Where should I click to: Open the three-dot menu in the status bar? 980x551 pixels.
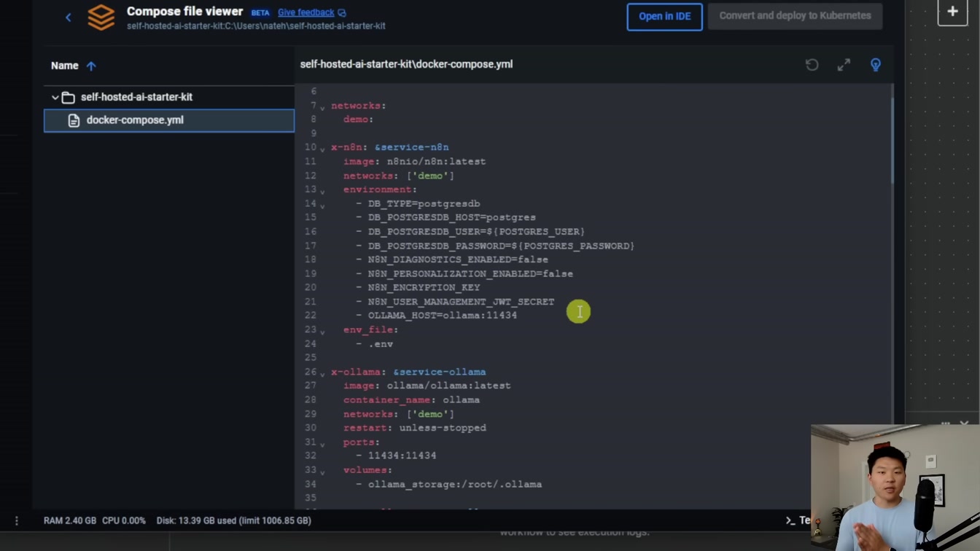tap(17, 520)
